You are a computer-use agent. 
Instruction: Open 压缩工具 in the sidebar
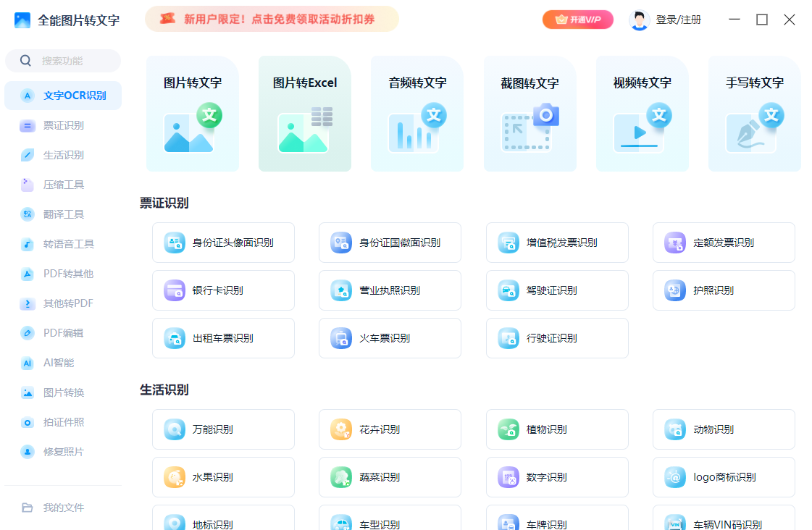[x=63, y=185]
